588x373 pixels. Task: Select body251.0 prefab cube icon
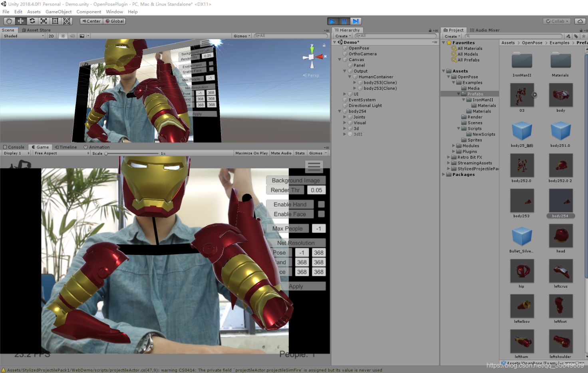pyautogui.click(x=561, y=130)
